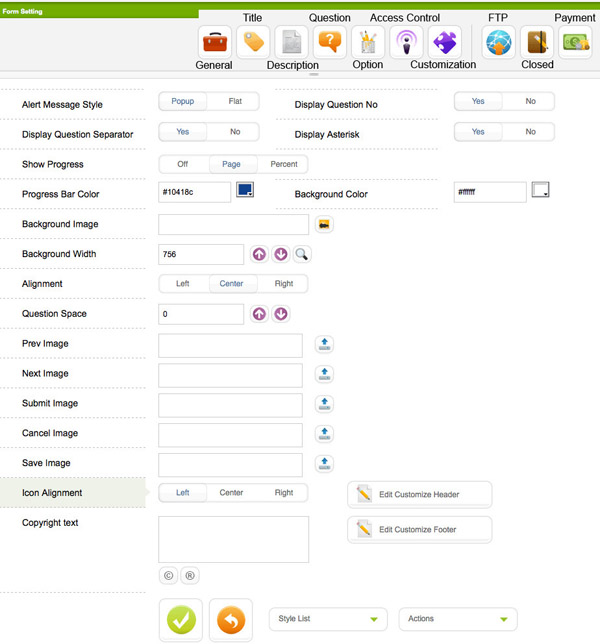Click the Background Image browse icon
This screenshot has height=644, width=600.
tap(324, 225)
